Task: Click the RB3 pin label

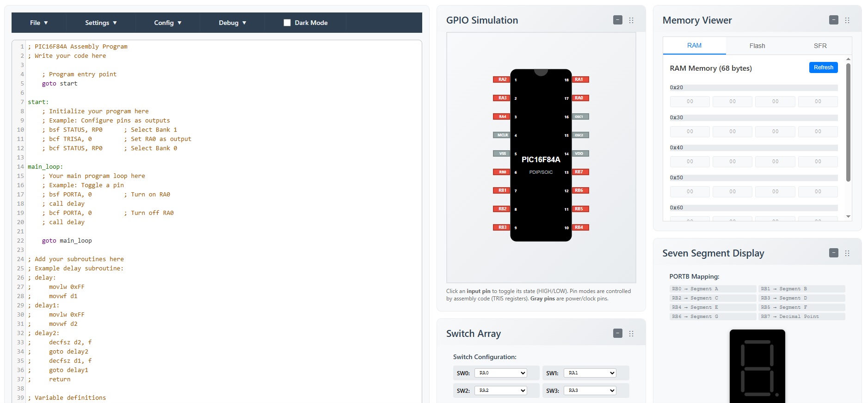Action: [x=502, y=227]
